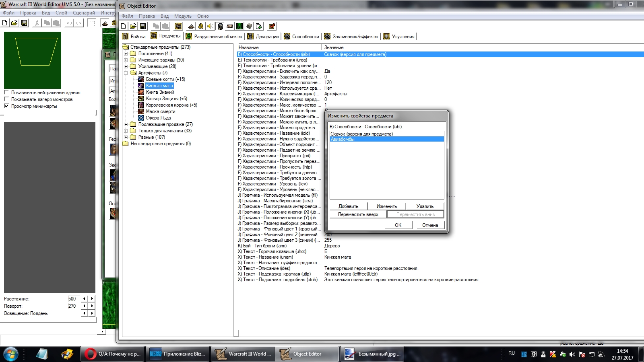Toggle Показывать нейтральные здания checkbox
The image size is (644, 362).
[x=6, y=93]
